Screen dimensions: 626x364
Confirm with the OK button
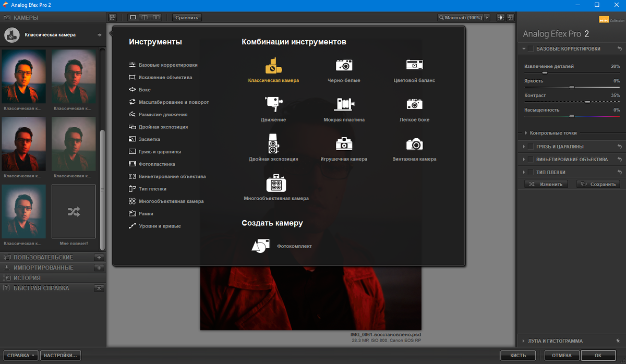[x=599, y=356]
